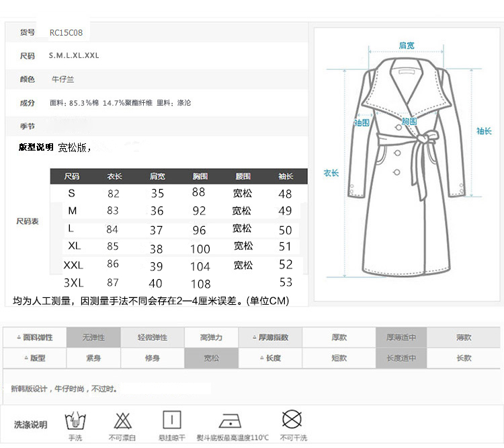Screen dimensions: 504x448
Task: Click the 长度适中 length option
Action: 401,359
